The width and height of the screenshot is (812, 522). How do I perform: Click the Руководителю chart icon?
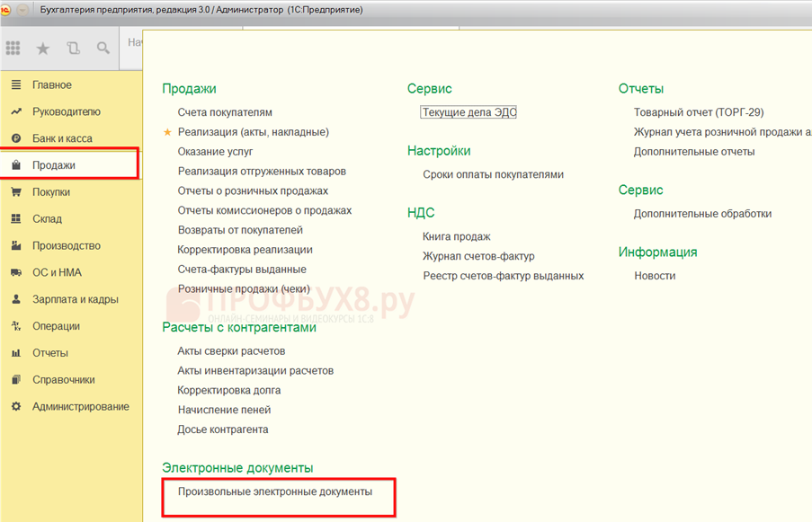click(x=16, y=111)
